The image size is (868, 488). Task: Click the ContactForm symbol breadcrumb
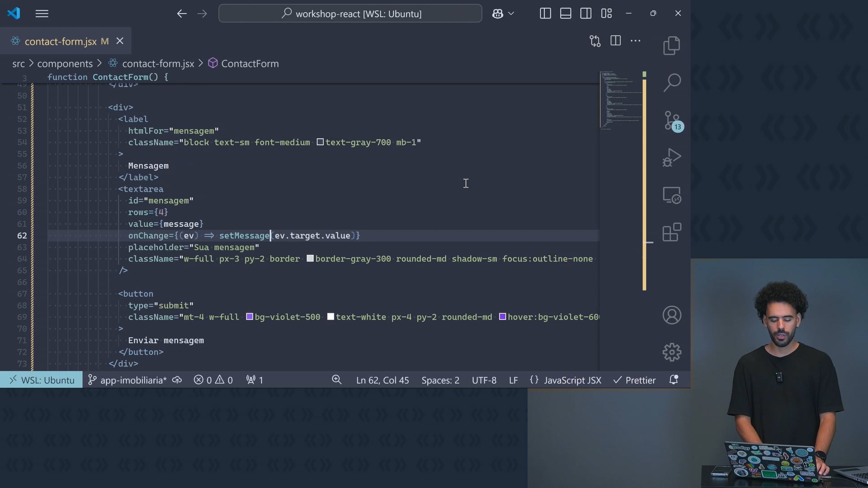point(250,64)
